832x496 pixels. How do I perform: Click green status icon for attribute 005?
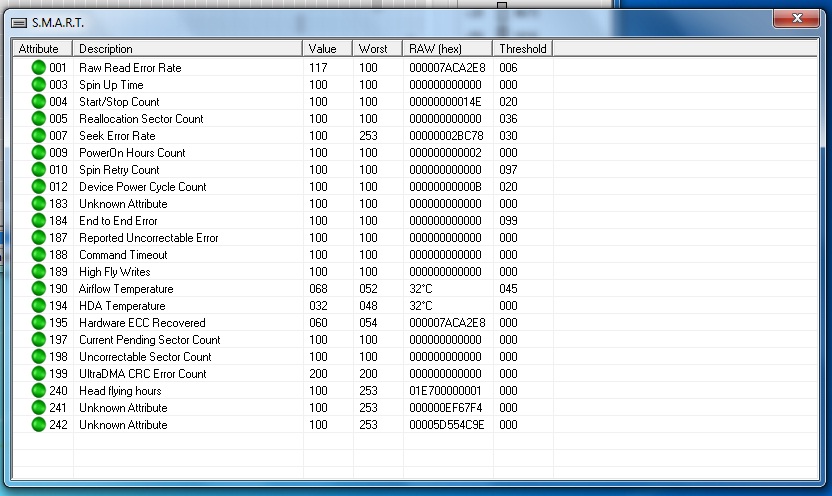pyautogui.click(x=39, y=118)
